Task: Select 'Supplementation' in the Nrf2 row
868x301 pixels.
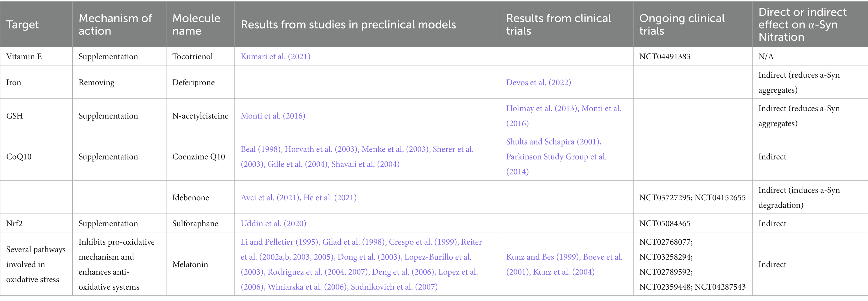Action: [108, 224]
